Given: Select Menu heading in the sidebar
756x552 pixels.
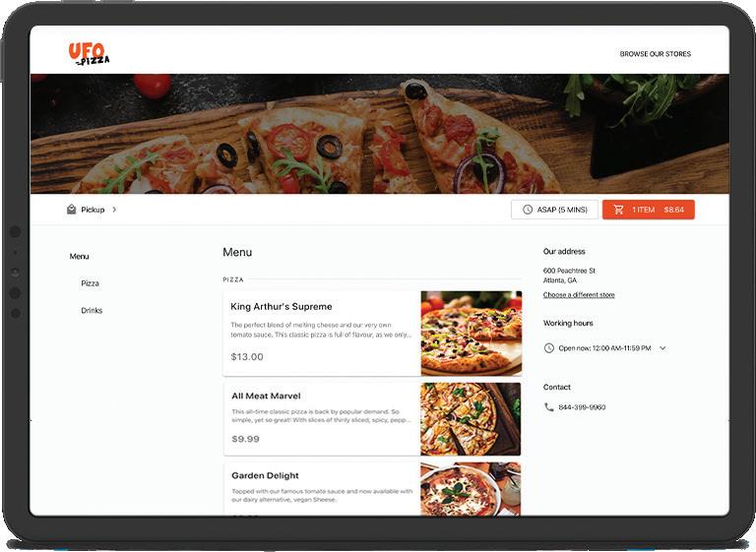Looking at the screenshot, I should [x=79, y=257].
